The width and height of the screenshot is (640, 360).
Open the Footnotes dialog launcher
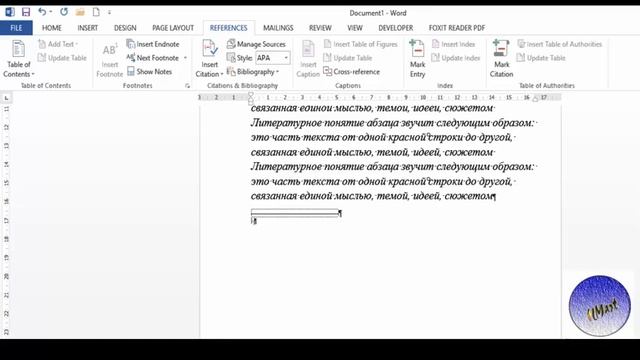pyautogui.click(x=187, y=86)
